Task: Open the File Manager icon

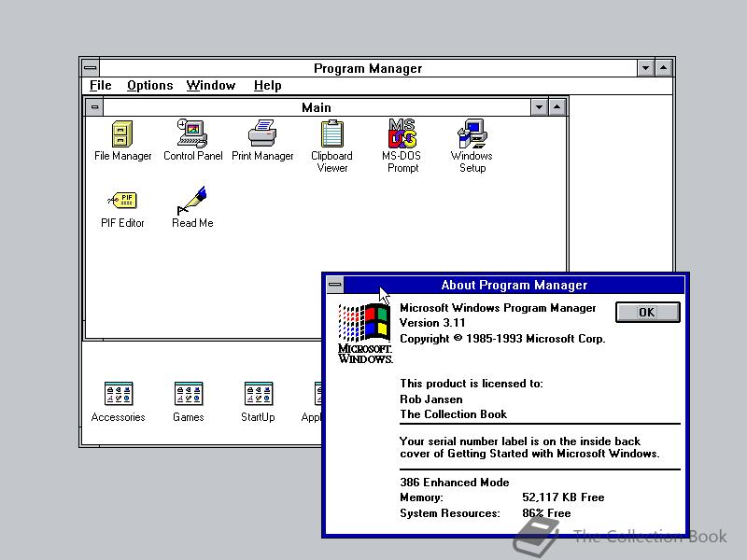Action: pos(122,135)
